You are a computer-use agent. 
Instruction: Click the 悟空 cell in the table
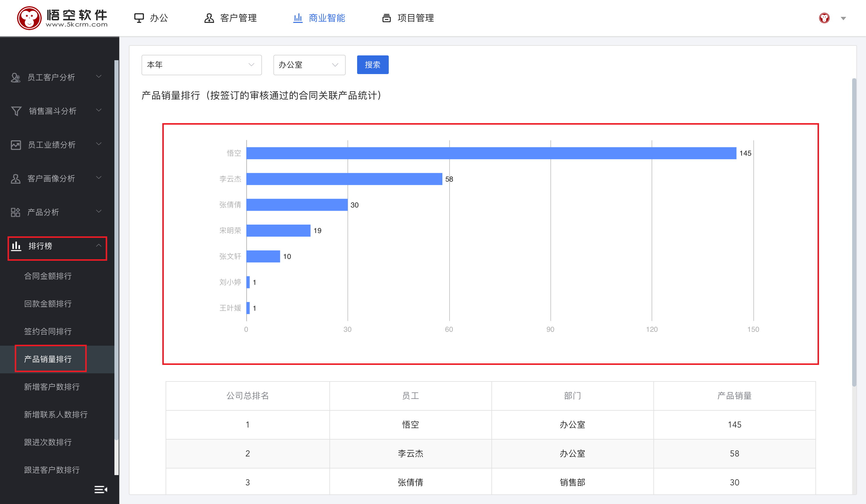pyautogui.click(x=410, y=425)
